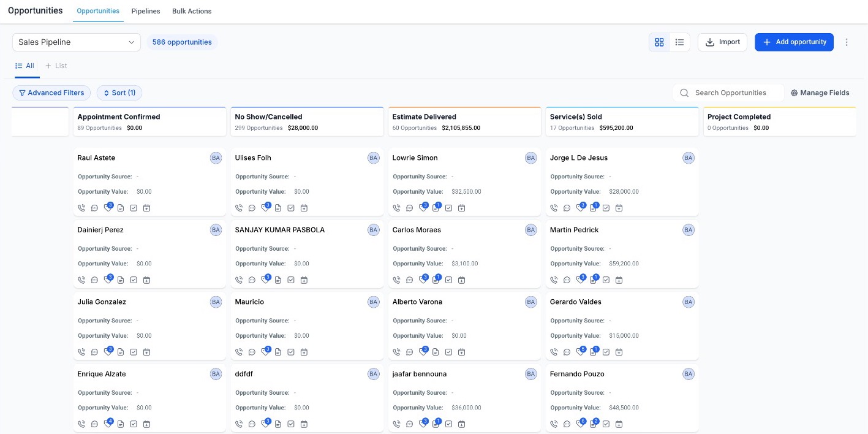This screenshot has height=434, width=868.
Task: Open calendar icon on Julia Gonzalez card
Action: pos(146,352)
